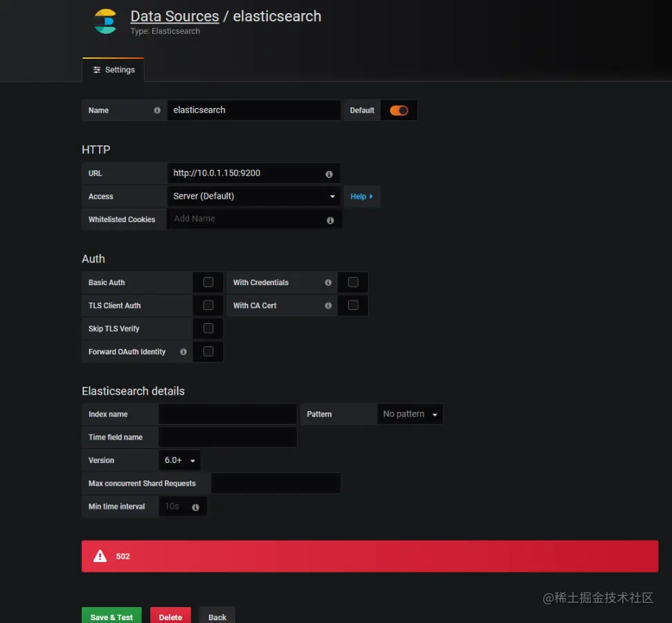
Task: Click the Min time interval field
Action: point(183,507)
